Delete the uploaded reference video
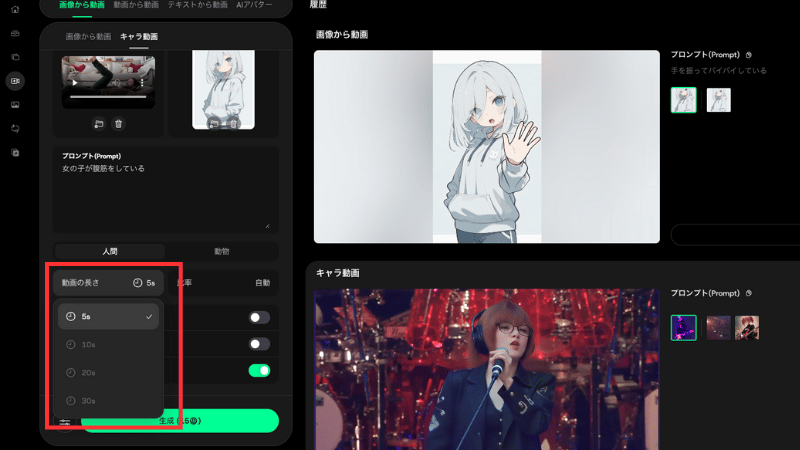The image size is (800, 450). coord(119,124)
